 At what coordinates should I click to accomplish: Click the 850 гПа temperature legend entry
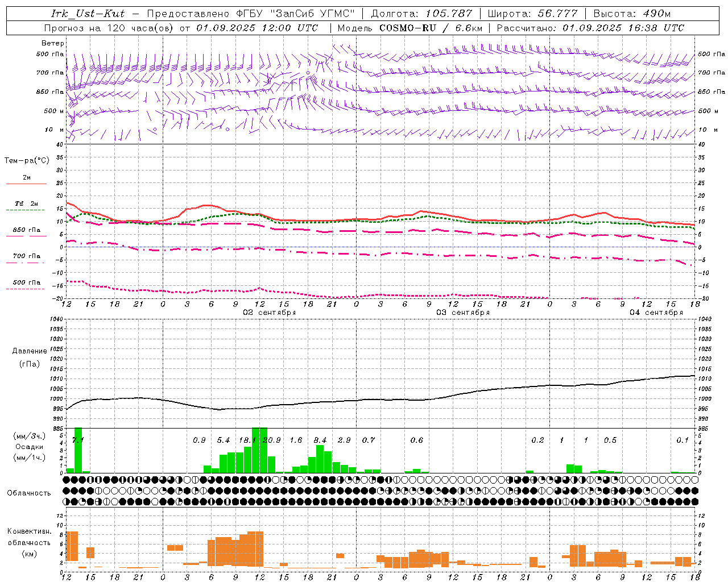tap(27, 230)
